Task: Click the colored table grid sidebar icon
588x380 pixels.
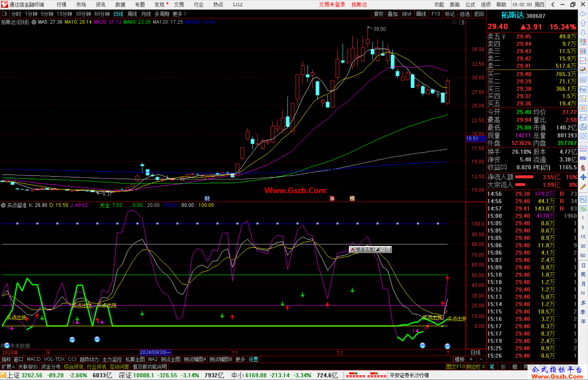Action: 583,51
